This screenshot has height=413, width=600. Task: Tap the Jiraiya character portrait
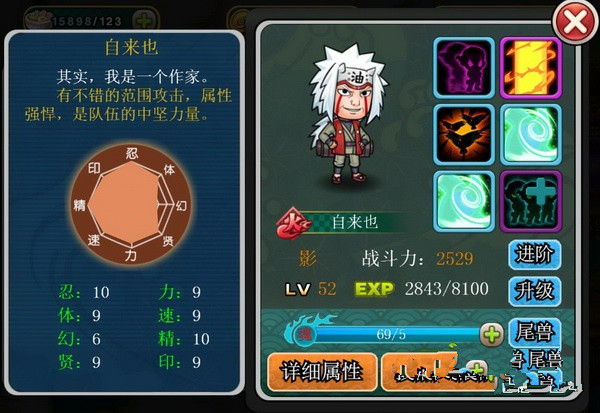click(x=346, y=115)
